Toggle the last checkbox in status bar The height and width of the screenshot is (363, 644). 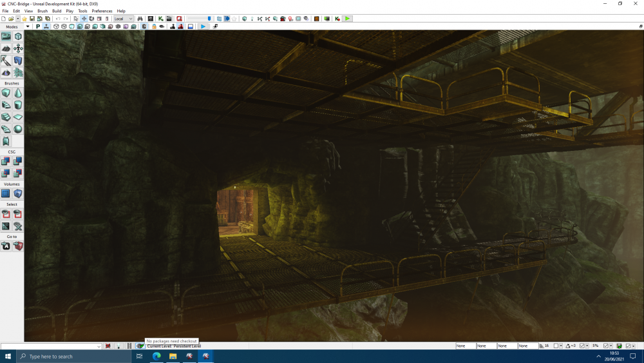click(x=628, y=346)
